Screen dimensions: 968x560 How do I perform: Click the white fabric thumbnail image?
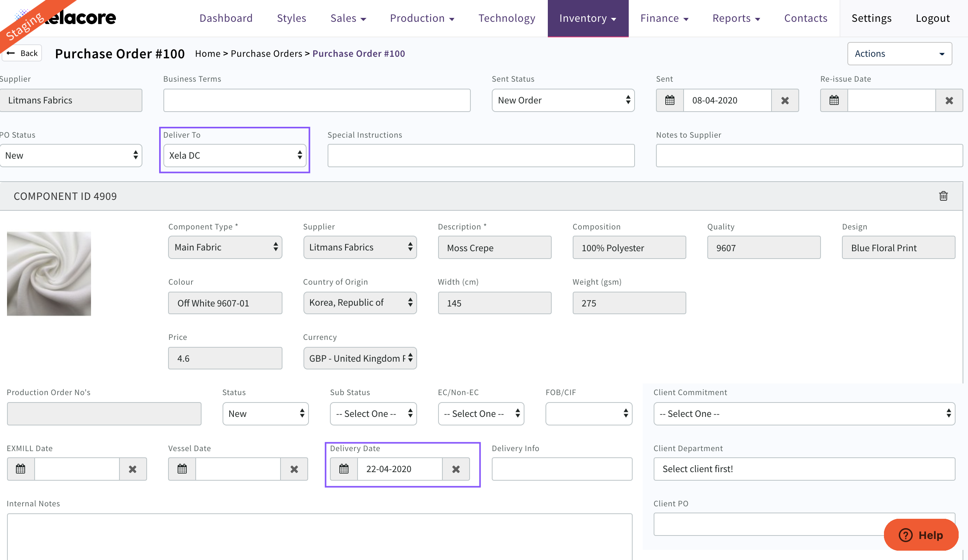[49, 274]
